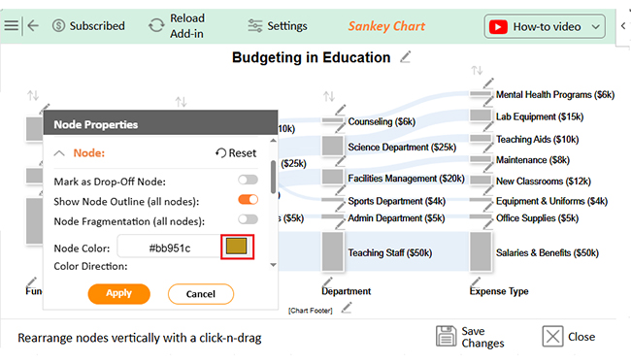Click the pencil icon next to Chart Footer
This screenshot has height=364, width=631.
click(x=347, y=309)
